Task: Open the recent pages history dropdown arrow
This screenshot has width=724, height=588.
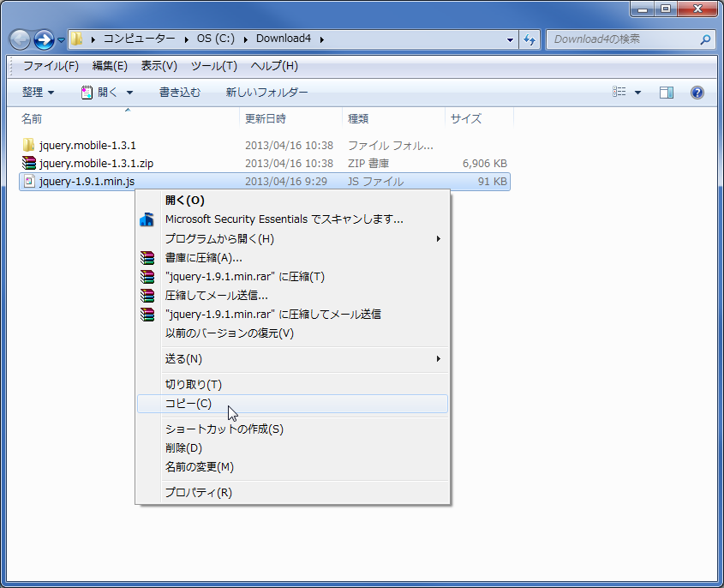Action: coord(61,40)
